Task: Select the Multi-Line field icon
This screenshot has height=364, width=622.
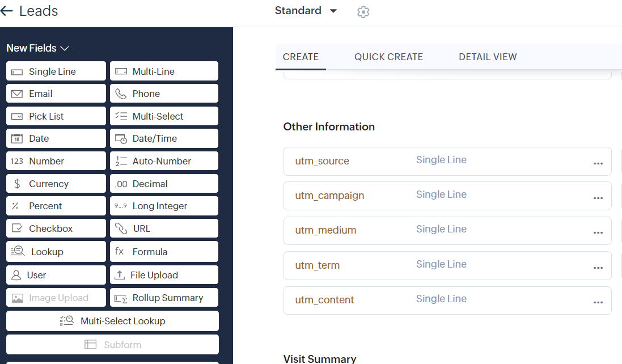Action: [x=121, y=72]
